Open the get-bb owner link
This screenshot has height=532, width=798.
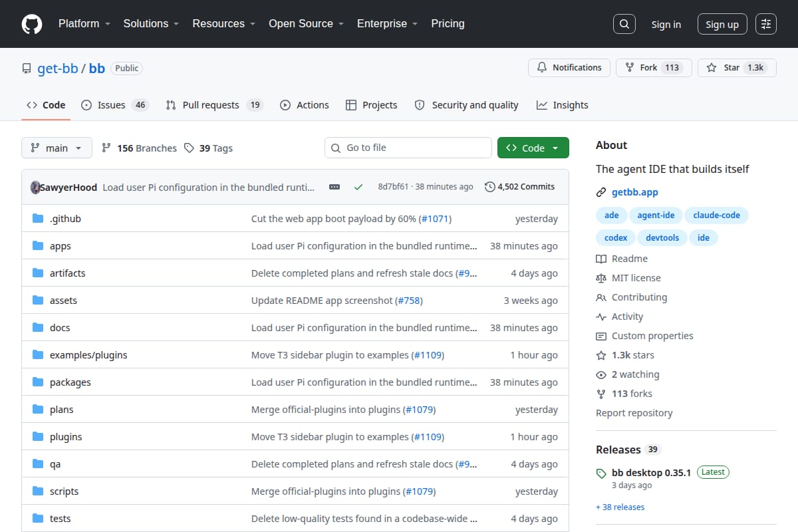click(x=58, y=68)
